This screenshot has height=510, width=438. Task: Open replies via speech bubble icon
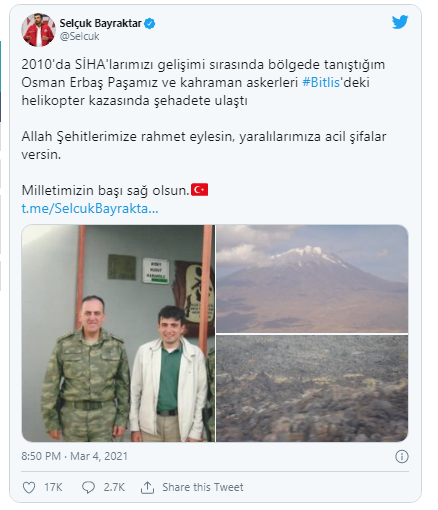[x=88, y=487]
